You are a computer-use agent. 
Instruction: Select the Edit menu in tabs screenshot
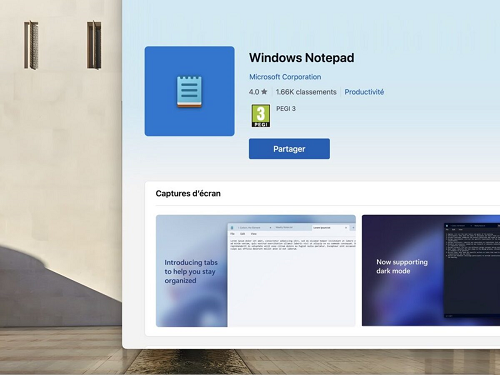243,234
